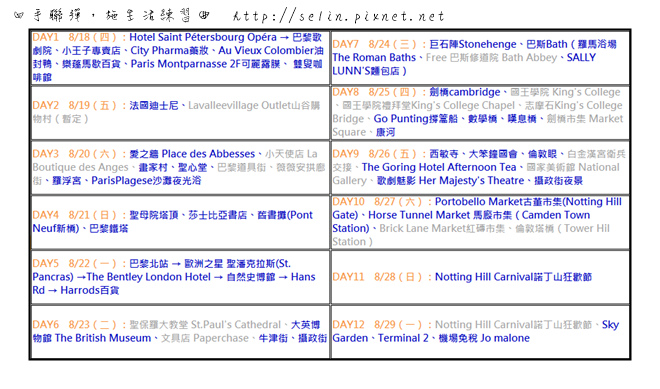Select Portobello Market text
This screenshot has width=660, height=389.
click(x=480, y=202)
